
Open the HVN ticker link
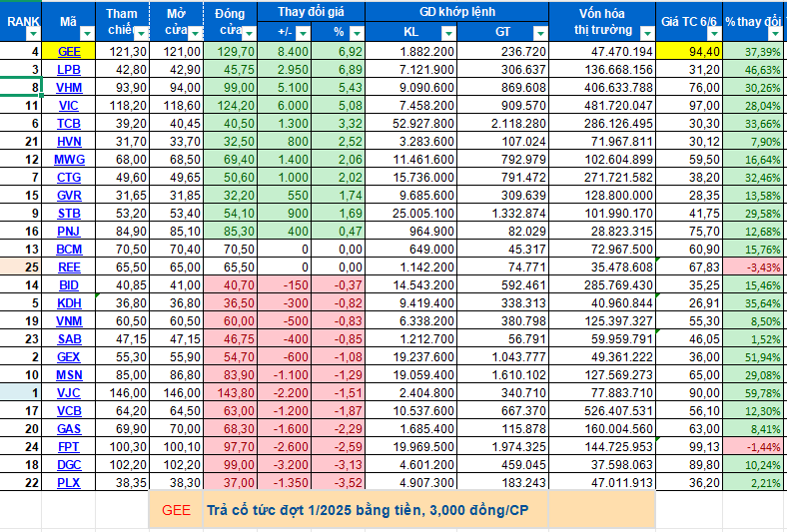click(69, 142)
